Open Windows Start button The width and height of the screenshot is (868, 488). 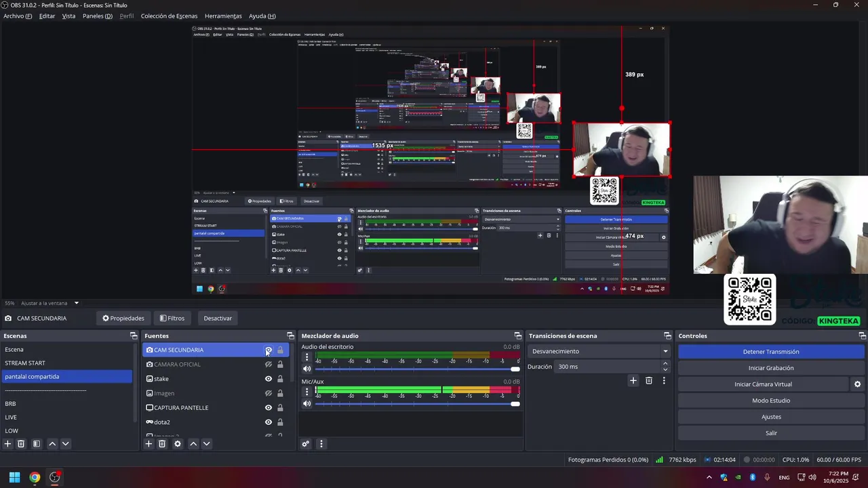[x=14, y=477]
